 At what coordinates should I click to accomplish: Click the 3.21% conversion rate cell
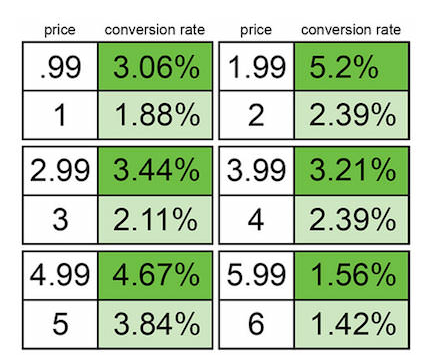(x=351, y=171)
